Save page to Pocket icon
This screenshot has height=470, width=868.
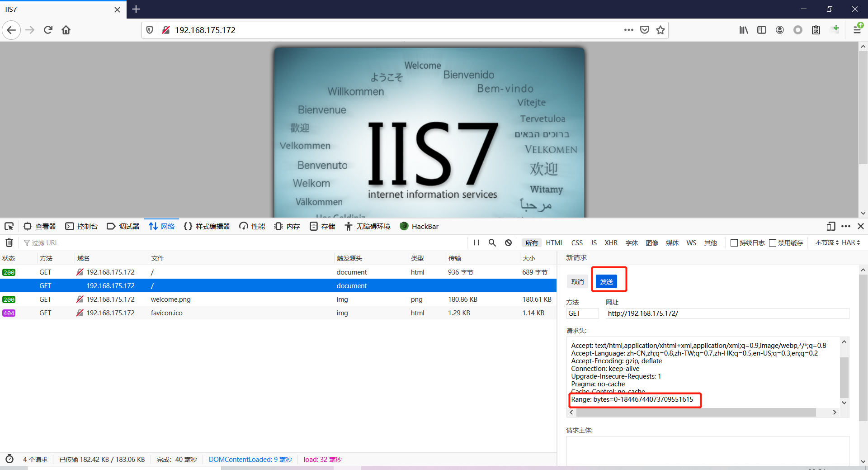click(645, 30)
